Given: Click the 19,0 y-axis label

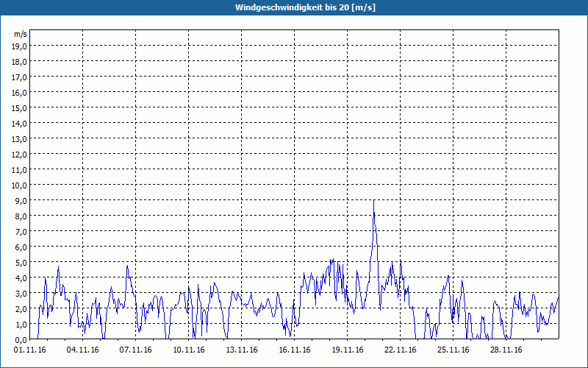Looking at the screenshot, I should coord(19,46).
